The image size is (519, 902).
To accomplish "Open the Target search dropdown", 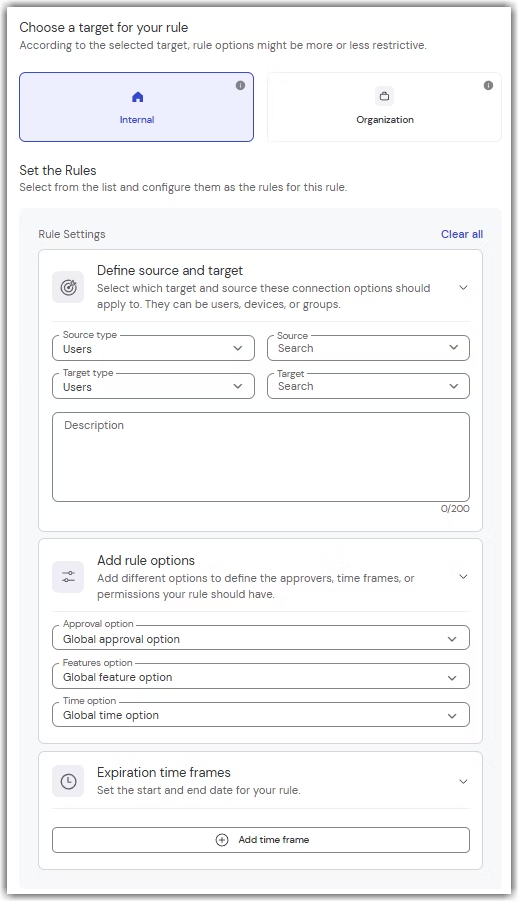I will 368,386.
